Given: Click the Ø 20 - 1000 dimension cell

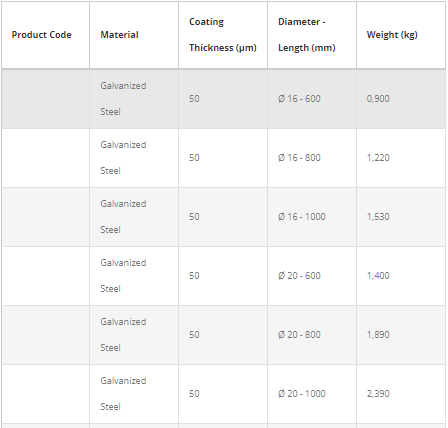Looking at the screenshot, I should (x=312, y=394).
